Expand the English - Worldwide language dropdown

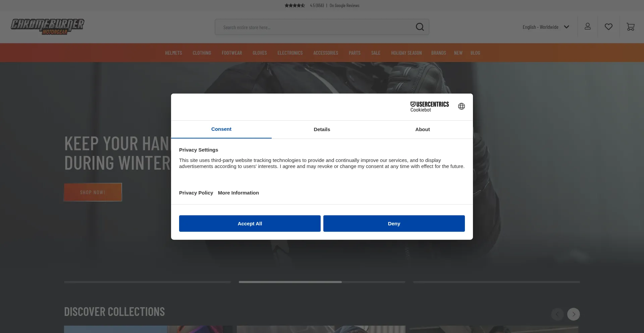(x=546, y=27)
